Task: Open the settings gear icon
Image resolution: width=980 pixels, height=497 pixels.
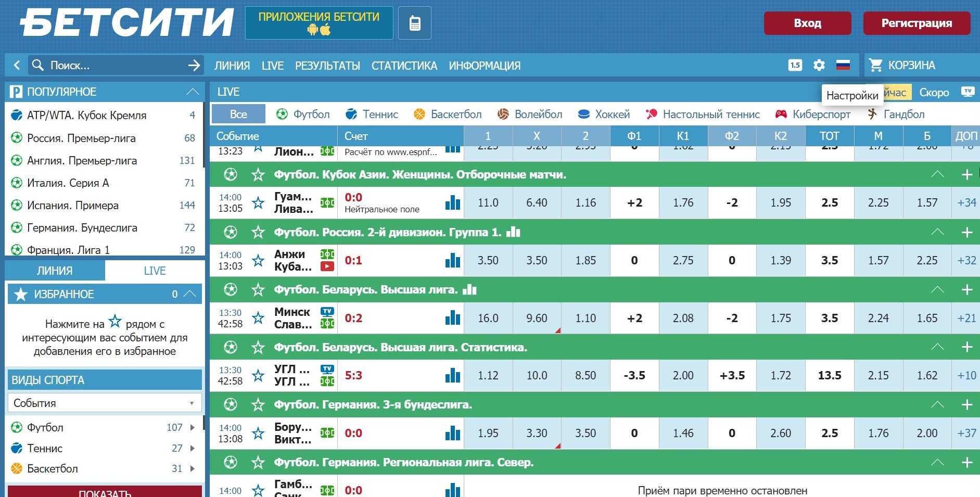Action: point(819,65)
